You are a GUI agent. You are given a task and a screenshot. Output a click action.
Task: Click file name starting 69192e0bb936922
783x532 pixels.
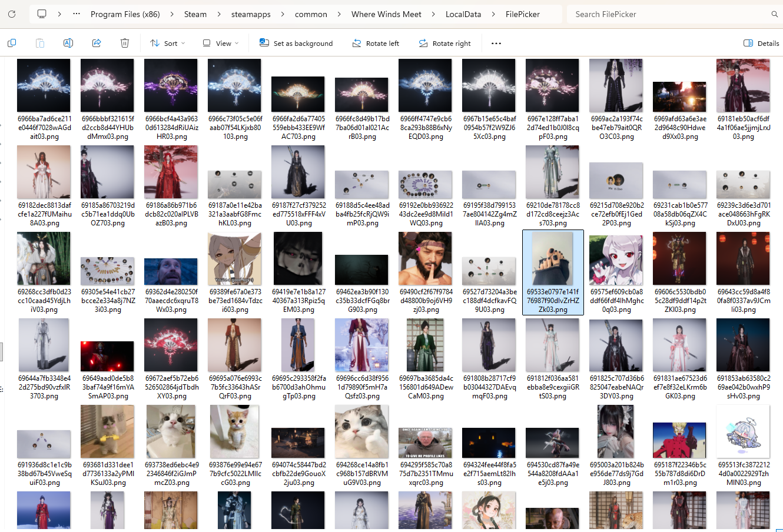(426, 214)
